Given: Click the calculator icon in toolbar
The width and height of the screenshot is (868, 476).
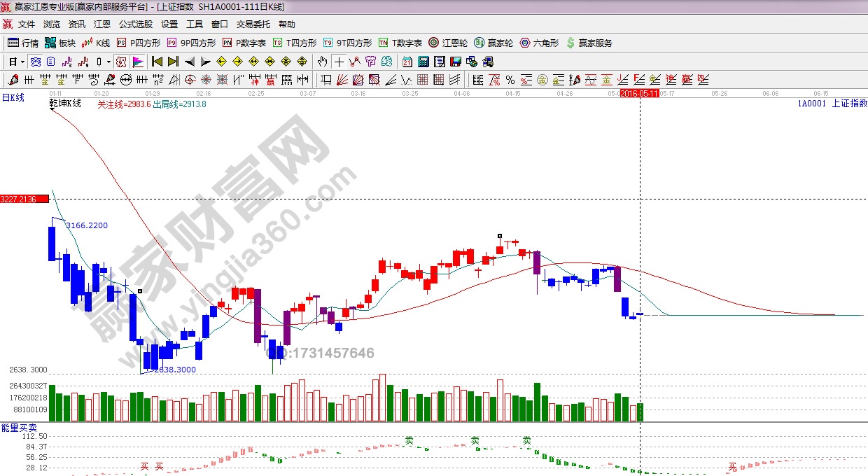Looking at the screenshot, I should 423,62.
